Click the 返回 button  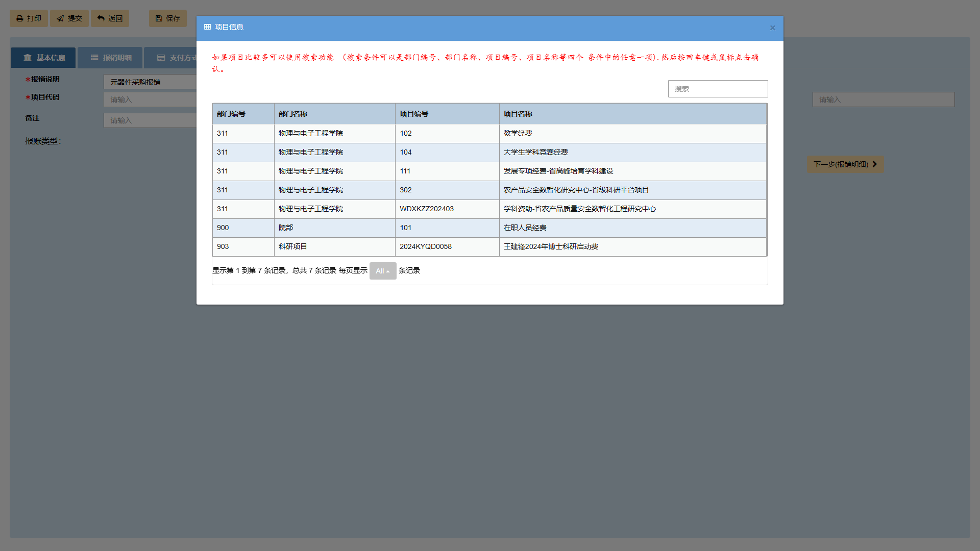110,18
